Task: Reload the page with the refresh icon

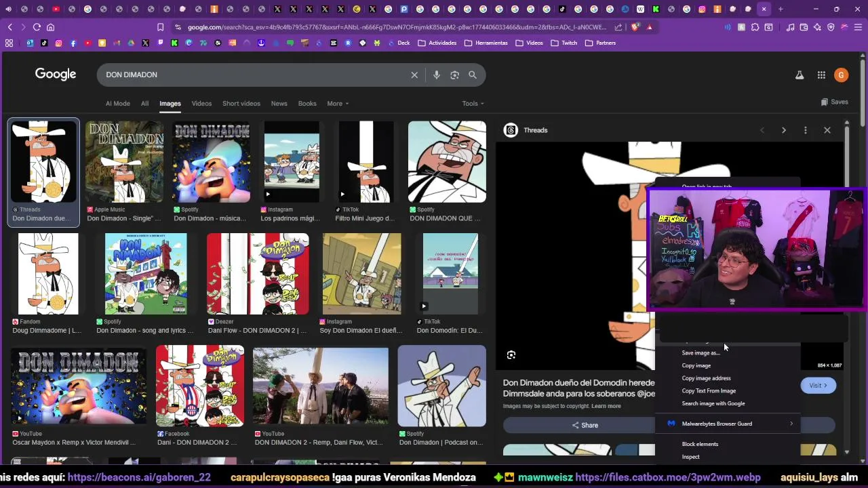Action: [x=37, y=27]
